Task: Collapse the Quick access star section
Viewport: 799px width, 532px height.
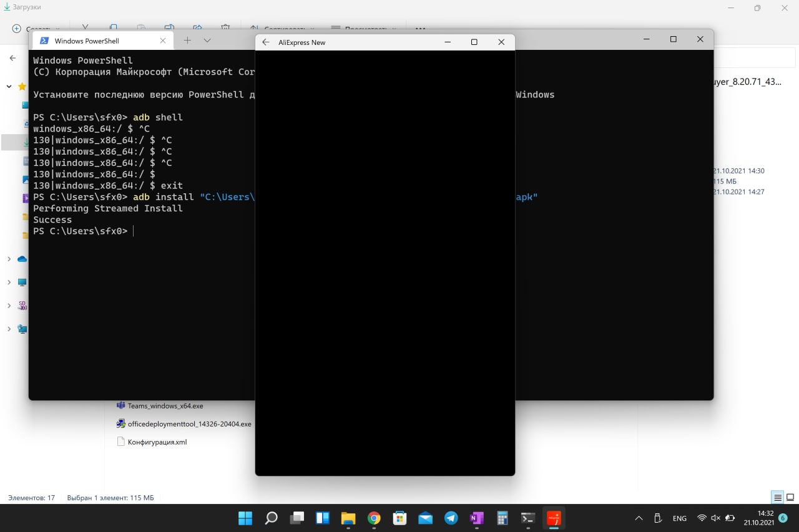Action: [9, 87]
